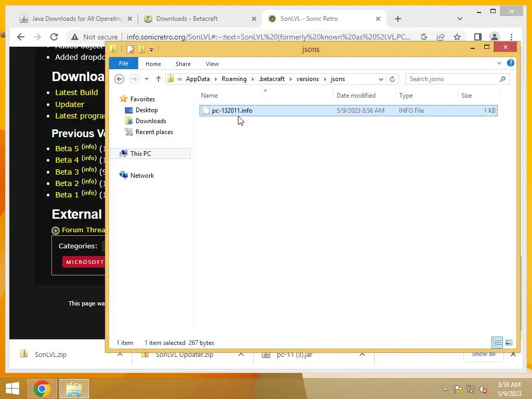Image resolution: width=532 pixels, height=399 pixels.
Task: Open Chrome side panel icon
Action: click(x=478, y=37)
